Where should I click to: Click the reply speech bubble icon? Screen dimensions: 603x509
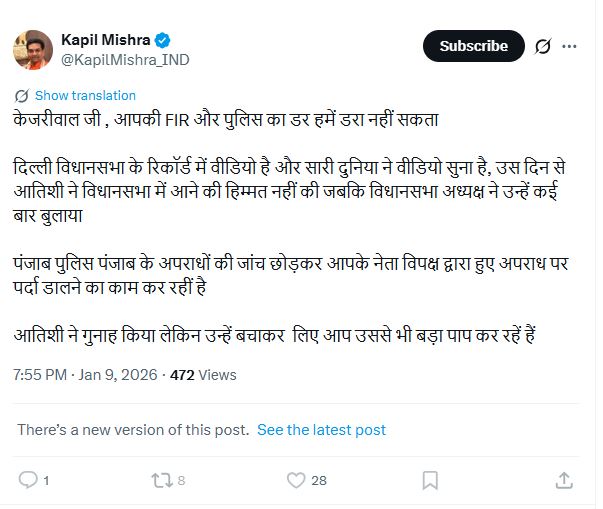click(x=28, y=480)
